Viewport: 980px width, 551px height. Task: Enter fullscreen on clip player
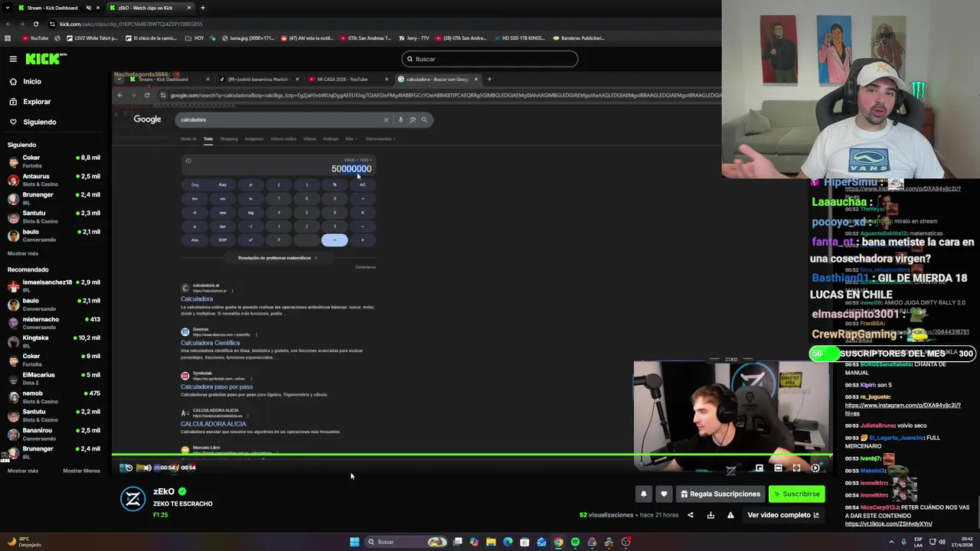[796, 468]
